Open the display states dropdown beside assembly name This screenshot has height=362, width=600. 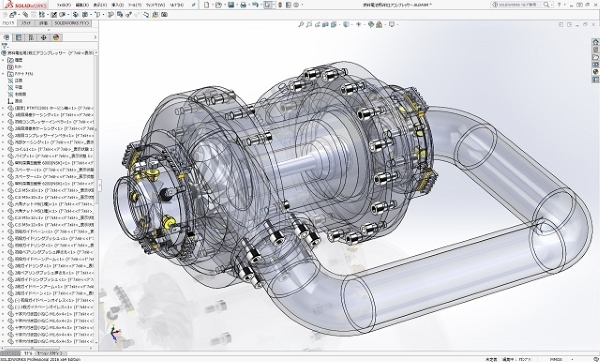point(96,53)
